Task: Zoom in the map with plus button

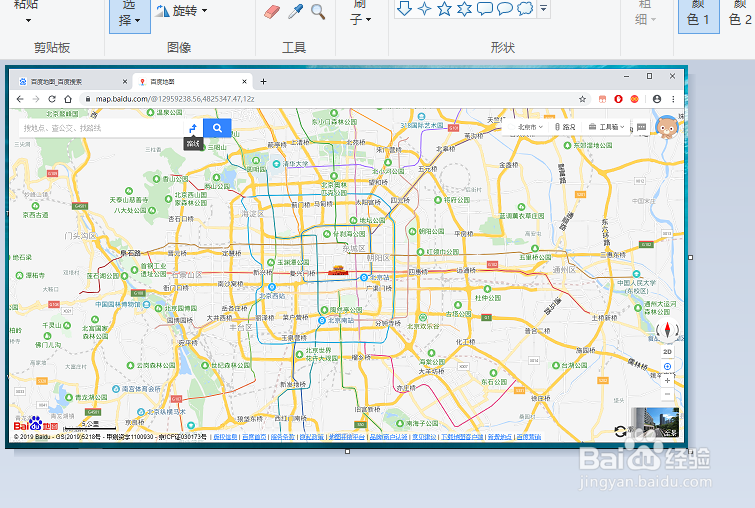Action: pos(667,380)
